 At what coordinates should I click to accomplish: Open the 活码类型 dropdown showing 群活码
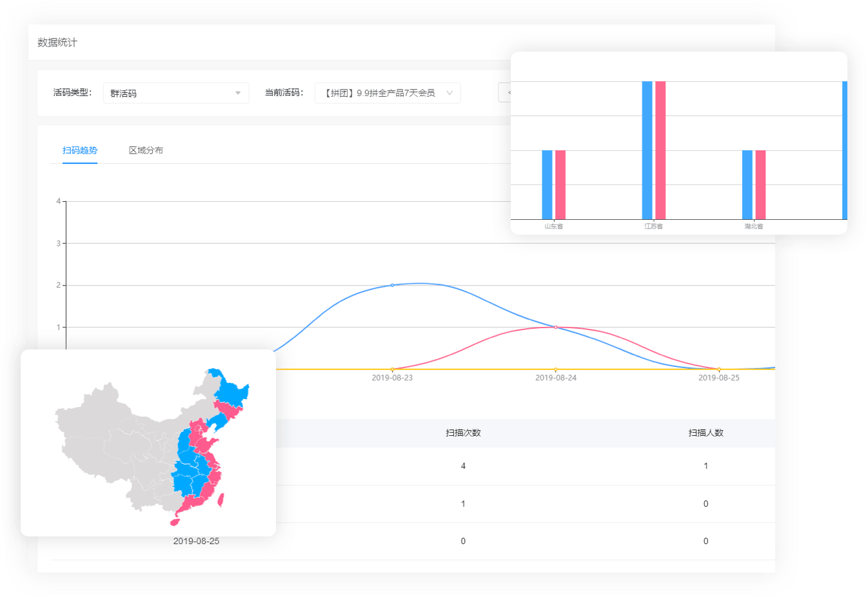pyautogui.click(x=175, y=93)
